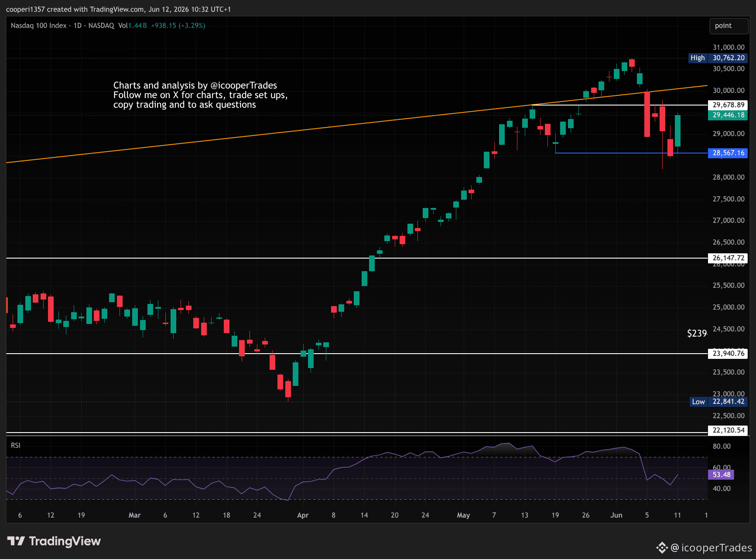
Task: Click the "23,940.76" horizontal line label
Action: pyautogui.click(x=728, y=354)
